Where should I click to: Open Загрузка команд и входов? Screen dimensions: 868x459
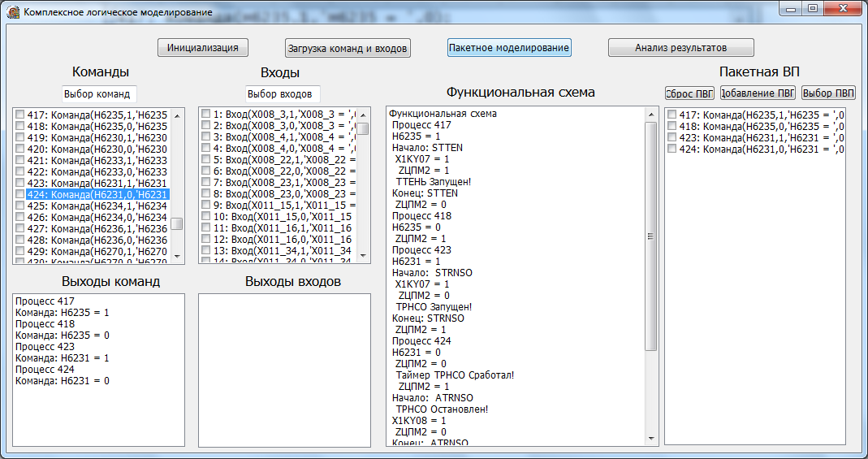tap(348, 48)
